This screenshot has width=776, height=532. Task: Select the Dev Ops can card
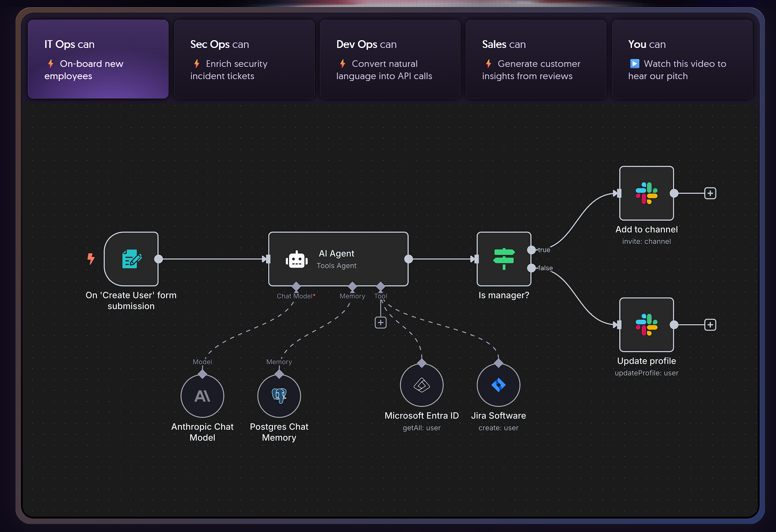tap(389, 59)
